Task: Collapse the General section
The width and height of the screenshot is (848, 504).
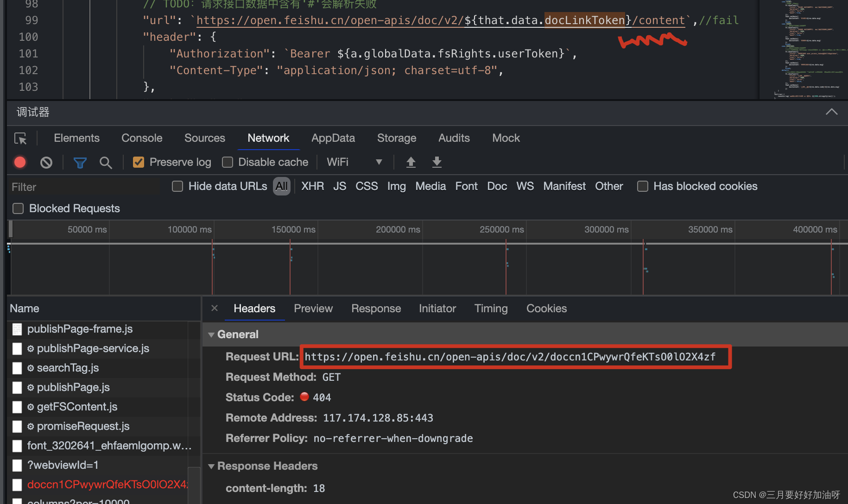Action: [x=211, y=334]
